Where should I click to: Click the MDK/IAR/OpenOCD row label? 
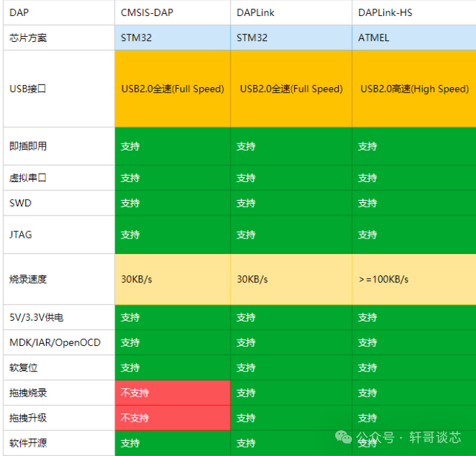pyautogui.click(x=59, y=342)
